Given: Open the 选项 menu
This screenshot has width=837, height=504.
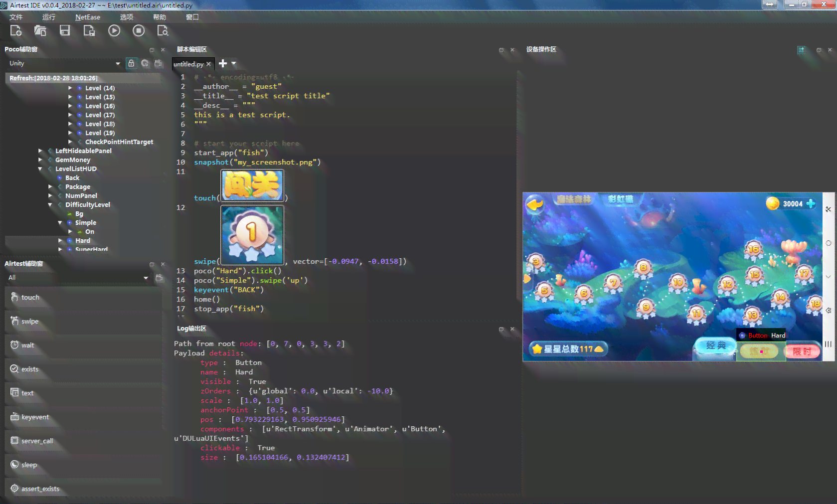Looking at the screenshot, I should point(127,17).
